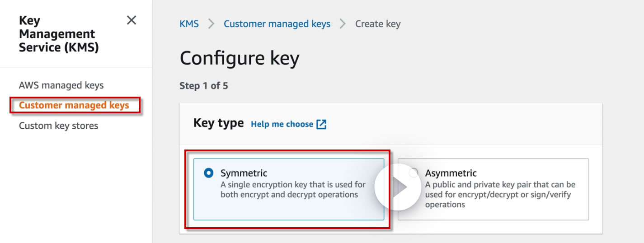644x243 pixels.
Task: Click the external link icon beside Help me choose
Action: 321,124
